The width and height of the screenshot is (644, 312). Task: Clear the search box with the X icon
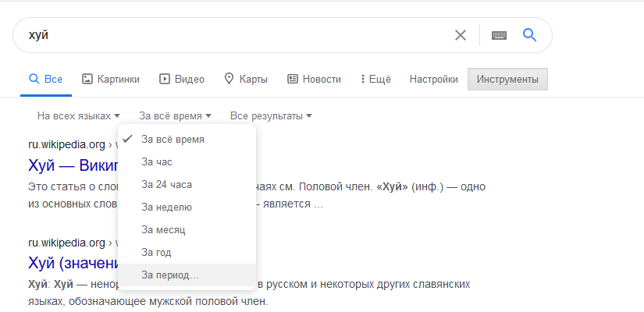tap(461, 35)
